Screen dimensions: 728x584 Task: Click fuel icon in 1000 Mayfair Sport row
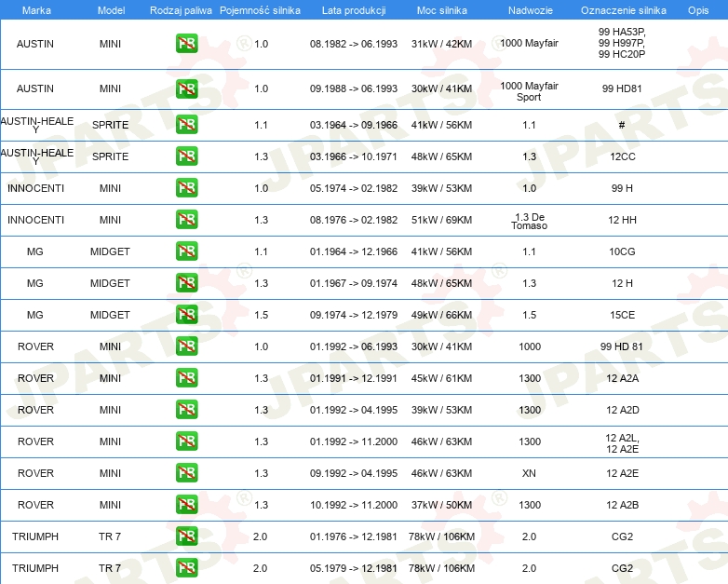pyautogui.click(x=186, y=88)
